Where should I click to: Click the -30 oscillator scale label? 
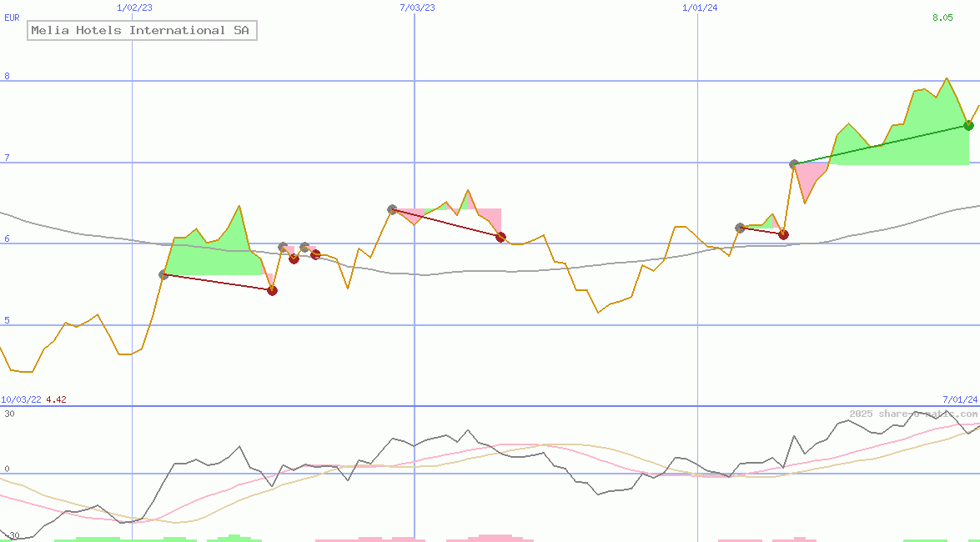point(10,535)
